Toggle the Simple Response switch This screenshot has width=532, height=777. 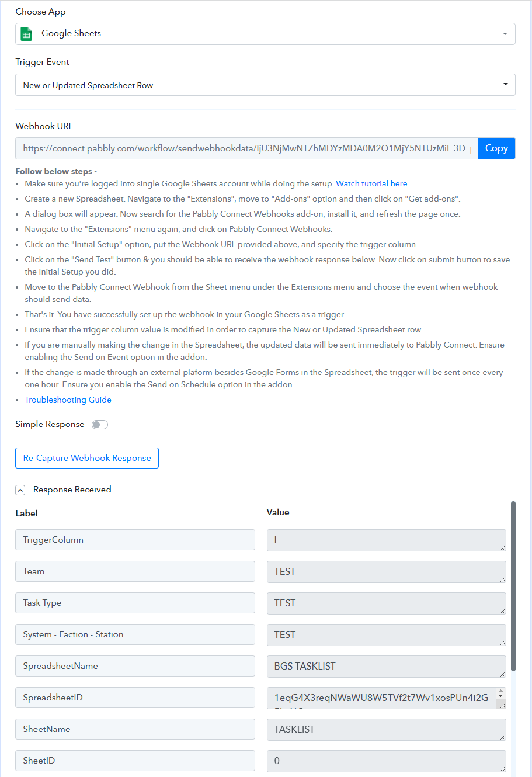pos(100,425)
